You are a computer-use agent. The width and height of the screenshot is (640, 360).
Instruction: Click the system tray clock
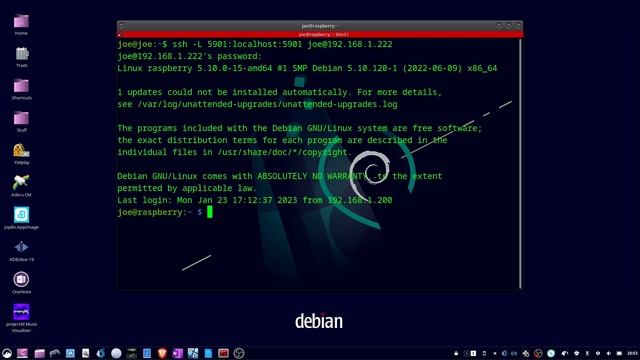coord(633,353)
